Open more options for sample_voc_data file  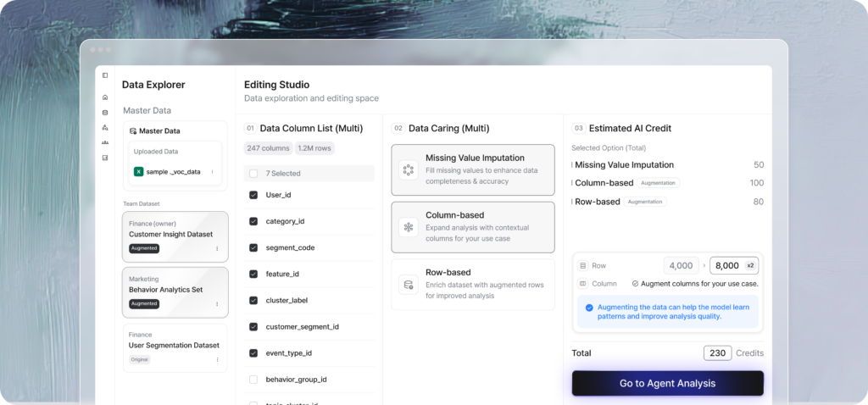pos(212,172)
